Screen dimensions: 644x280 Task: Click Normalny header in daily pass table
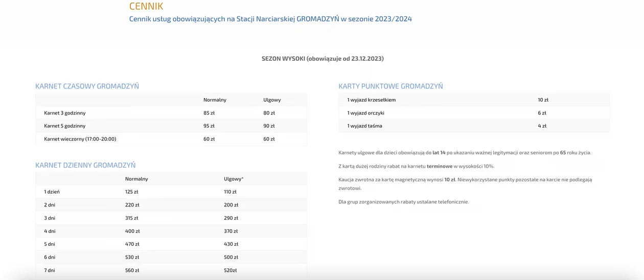(x=136, y=179)
